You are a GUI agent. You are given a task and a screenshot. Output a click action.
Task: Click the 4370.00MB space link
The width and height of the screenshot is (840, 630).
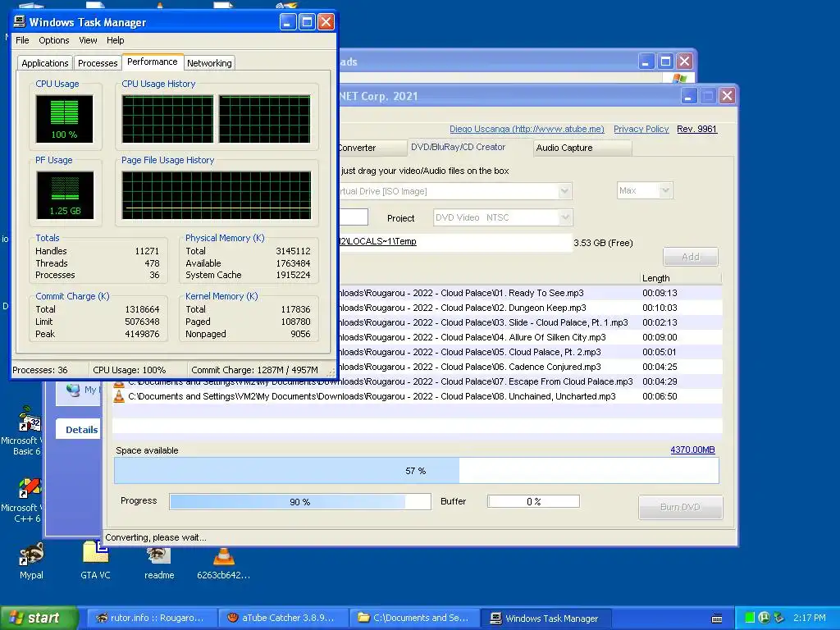(692, 450)
